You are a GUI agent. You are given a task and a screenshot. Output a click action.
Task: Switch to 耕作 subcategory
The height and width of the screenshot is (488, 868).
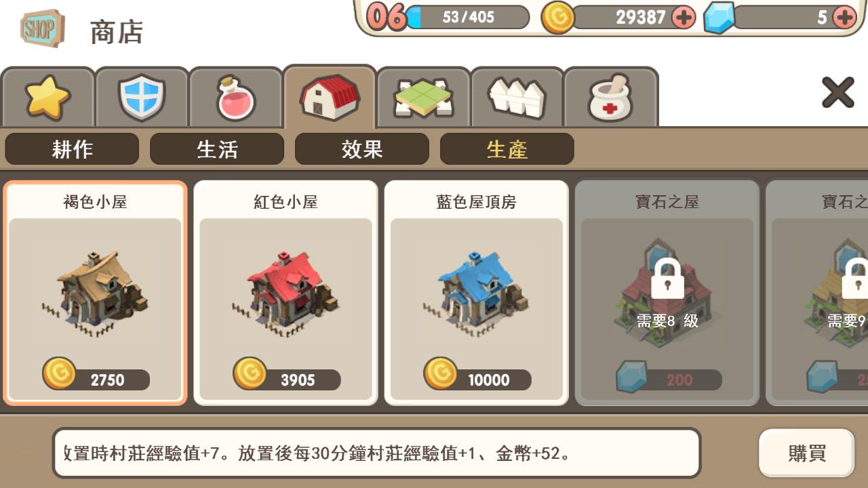(72, 149)
